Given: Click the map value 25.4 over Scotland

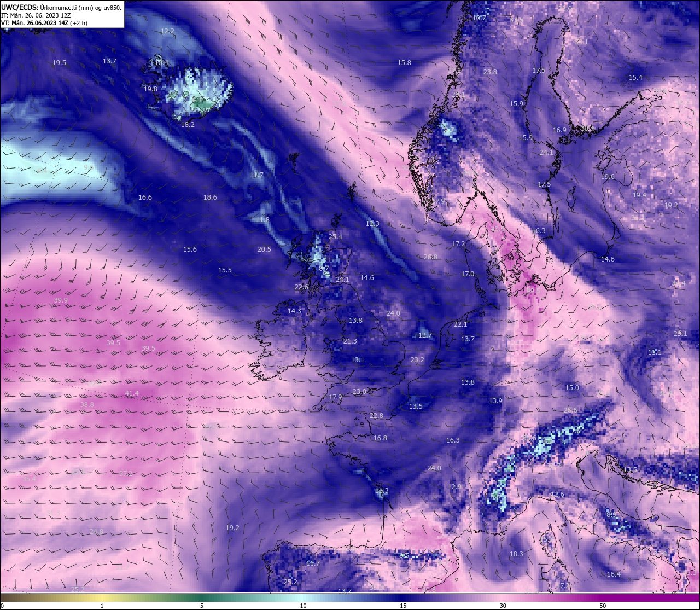Looking at the screenshot, I should pyautogui.click(x=335, y=237).
